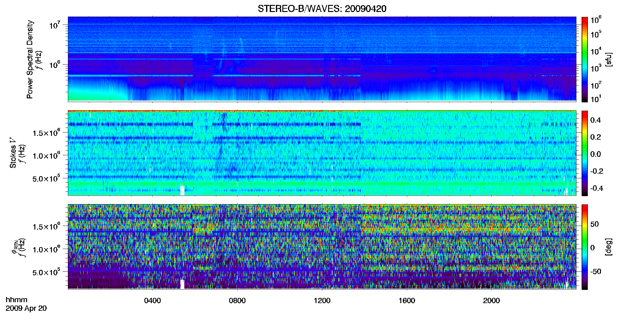644x332 pixels.
Task: Click the Stokes V color bar
Action: point(585,153)
